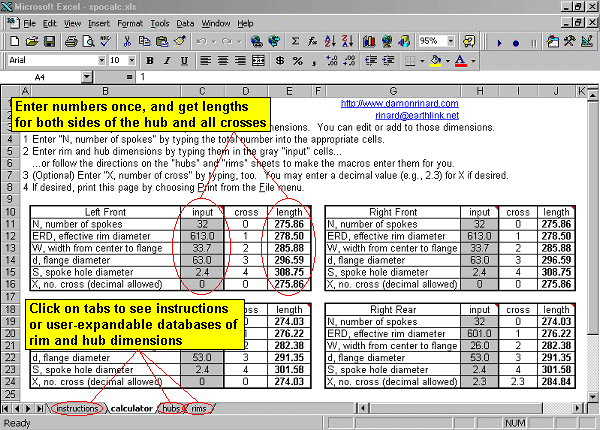The width and height of the screenshot is (600, 430).
Task: Click the vertical scrollbar down arrow
Action: pyautogui.click(x=593, y=396)
